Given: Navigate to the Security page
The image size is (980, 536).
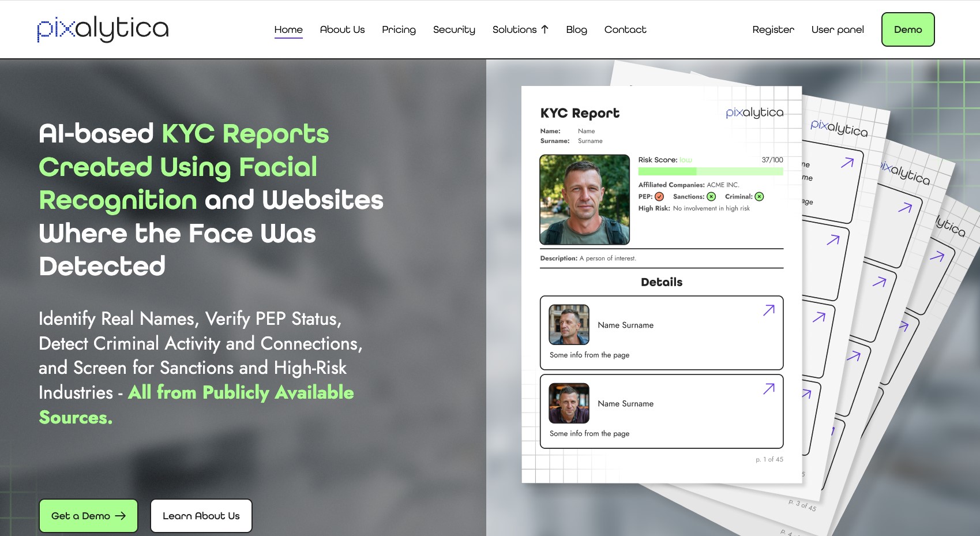Looking at the screenshot, I should [x=454, y=29].
